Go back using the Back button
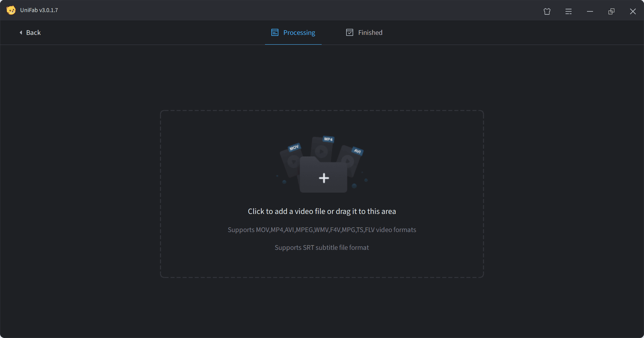644x338 pixels. coord(30,33)
